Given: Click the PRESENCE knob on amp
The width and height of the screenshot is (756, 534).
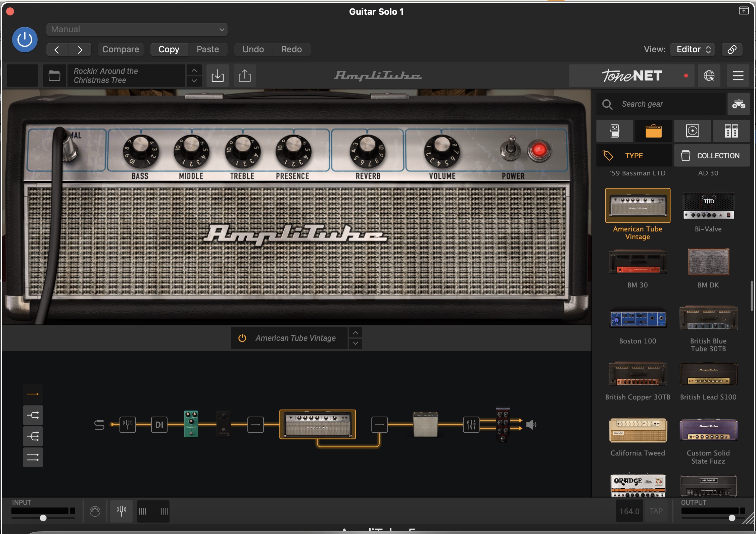Looking at the screenshot, I should (x=293, y=151).
